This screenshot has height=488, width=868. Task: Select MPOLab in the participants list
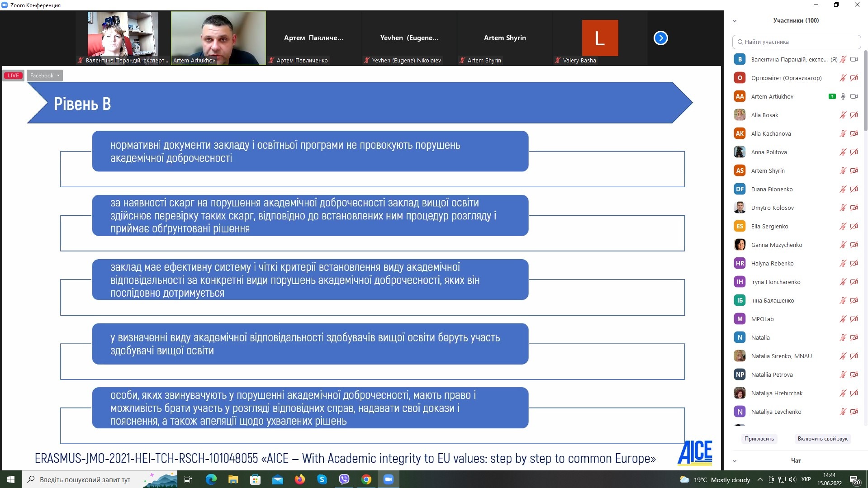796,319
